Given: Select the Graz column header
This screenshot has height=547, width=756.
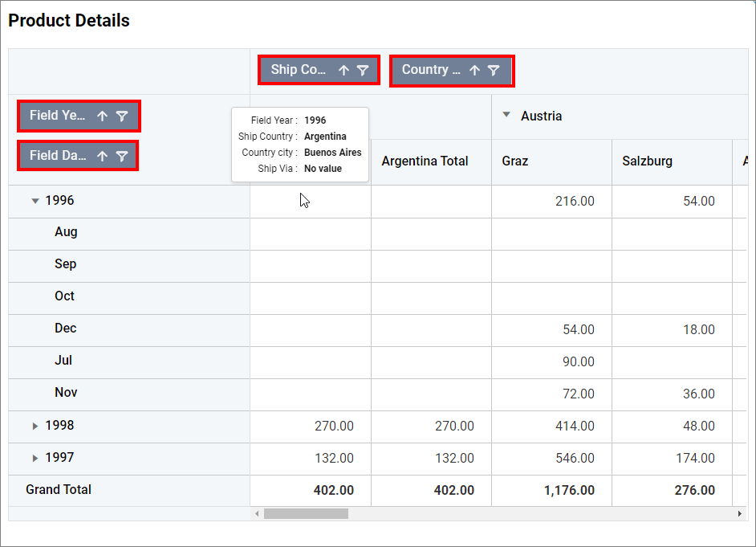Looking at the screenshot, I should [515, 161].
